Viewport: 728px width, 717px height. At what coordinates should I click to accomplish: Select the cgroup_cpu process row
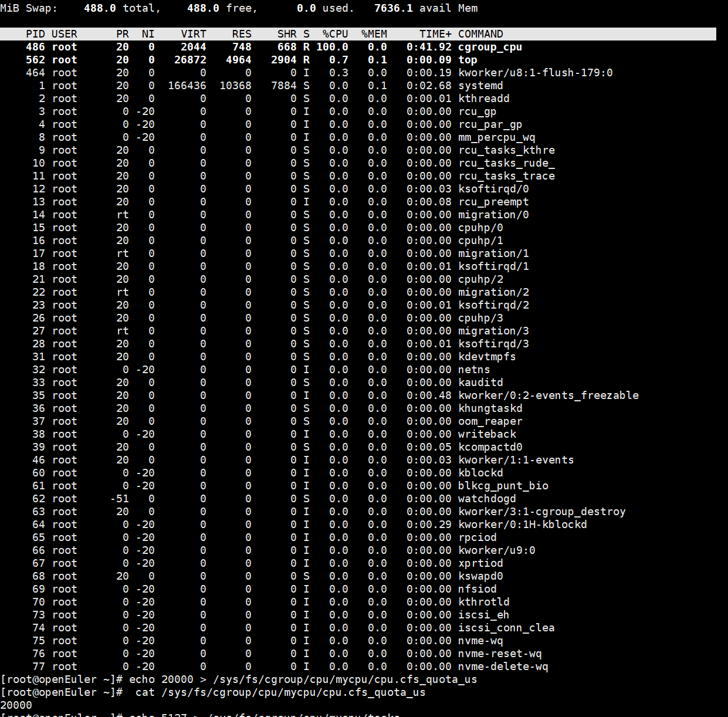490,47
